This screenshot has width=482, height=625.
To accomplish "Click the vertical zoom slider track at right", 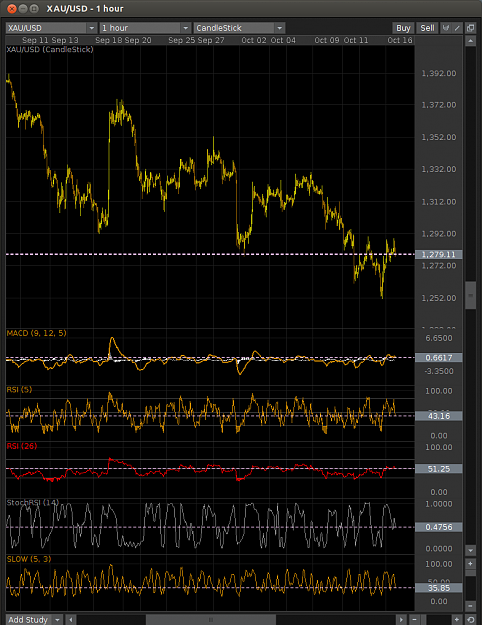I will pyautogui.click(x=470, y=585).
